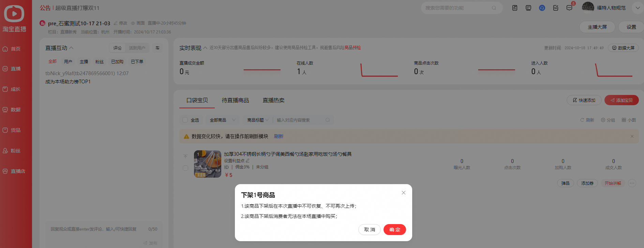Click the pin-to-top arrow on product 1
This screenshot has width=644, height=248.
[x=185, y=156]
